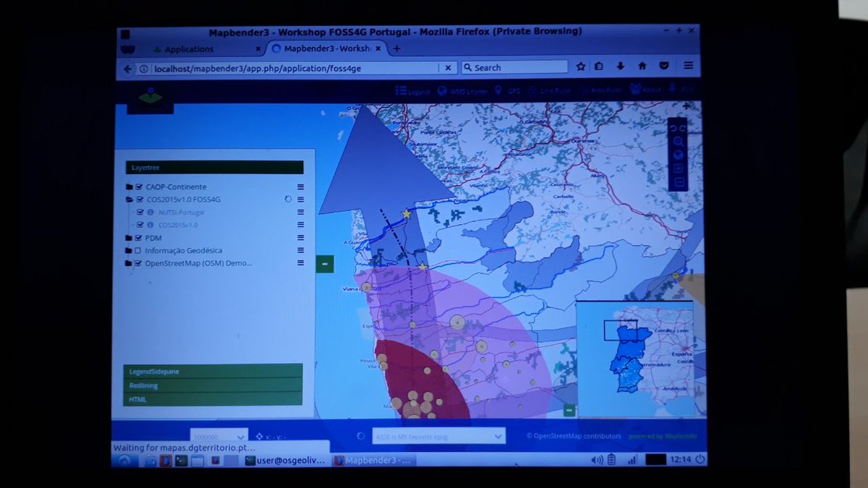Uncheck the PDM layer checkbox
Screen dimensions: 868x488
tap(139, 237)
